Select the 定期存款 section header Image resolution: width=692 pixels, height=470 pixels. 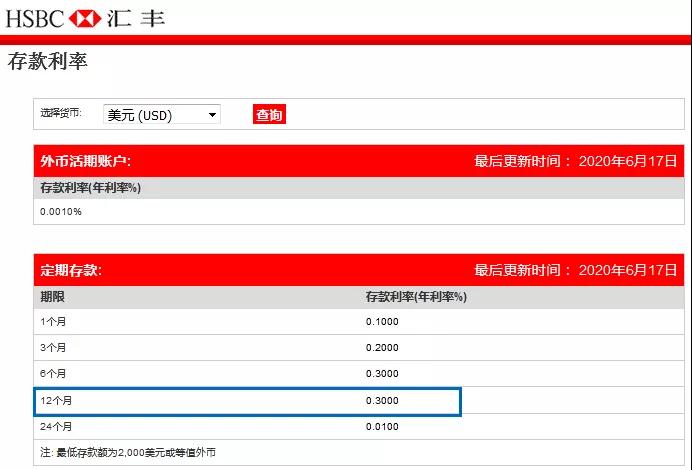pos(71,270)
